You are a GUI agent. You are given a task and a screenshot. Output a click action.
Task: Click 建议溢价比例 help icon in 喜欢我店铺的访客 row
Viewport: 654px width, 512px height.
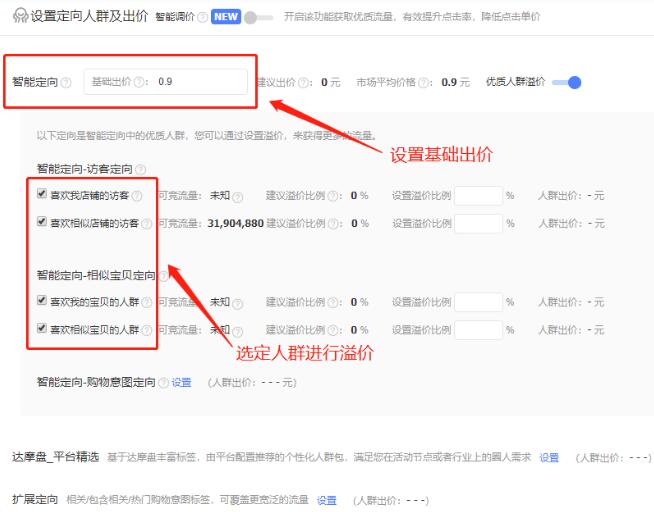332,196
